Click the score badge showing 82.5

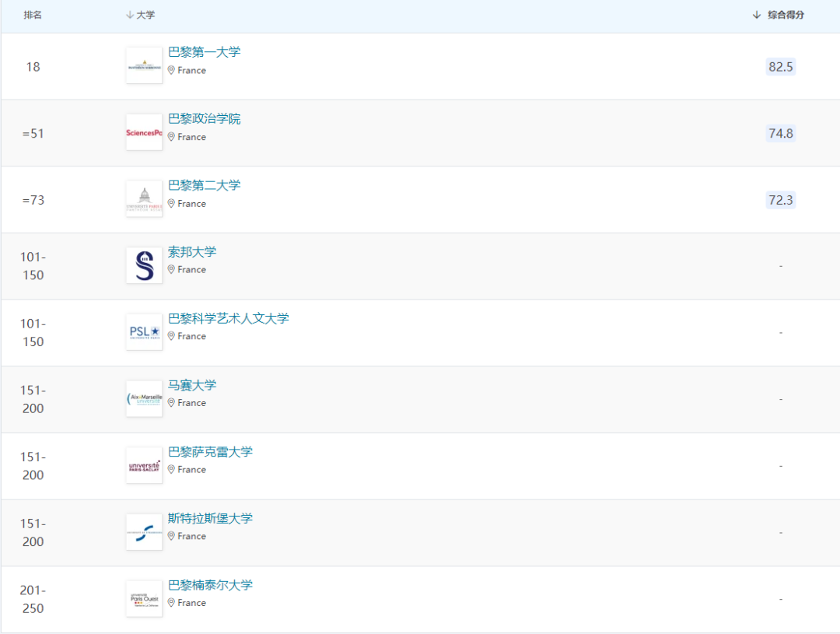click(x=780, y=66)
